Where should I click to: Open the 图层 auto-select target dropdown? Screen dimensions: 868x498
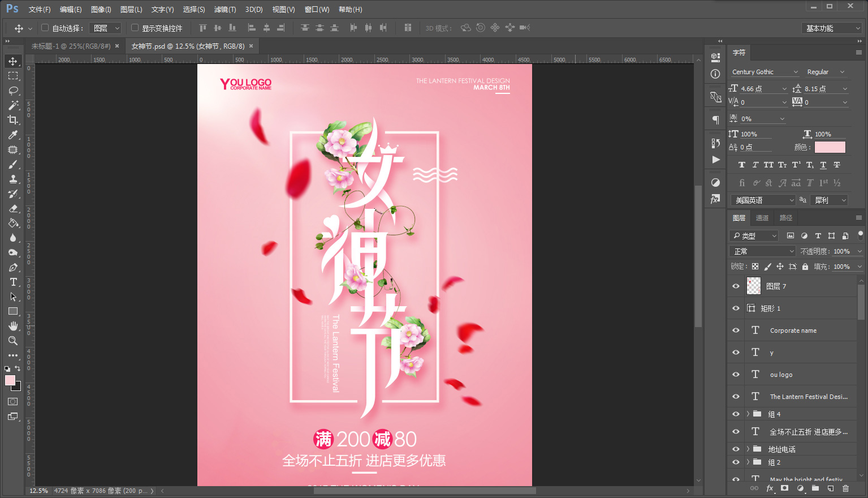[106, 28]
